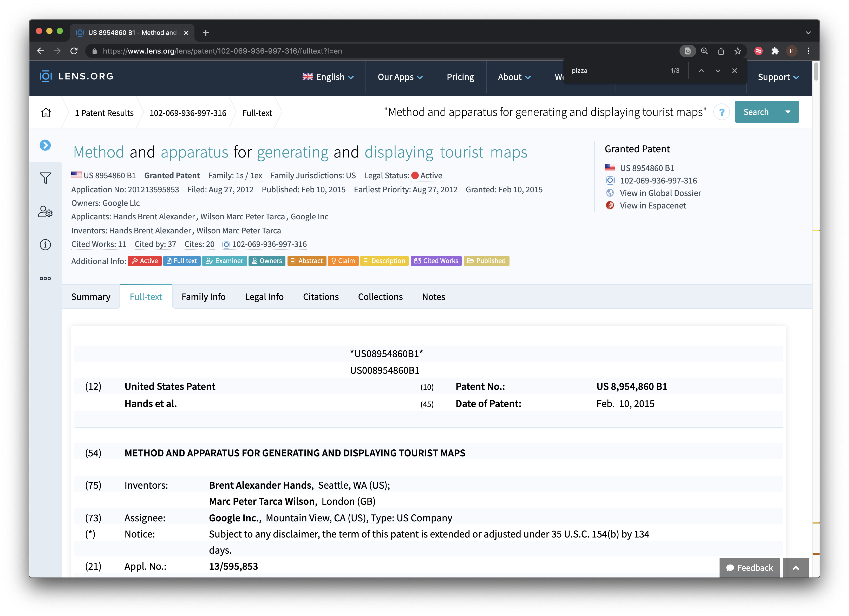Image resolution: width=849 pixels, height=616 pixels.
Task: Click the Abstract info tag
Action: 307,261
